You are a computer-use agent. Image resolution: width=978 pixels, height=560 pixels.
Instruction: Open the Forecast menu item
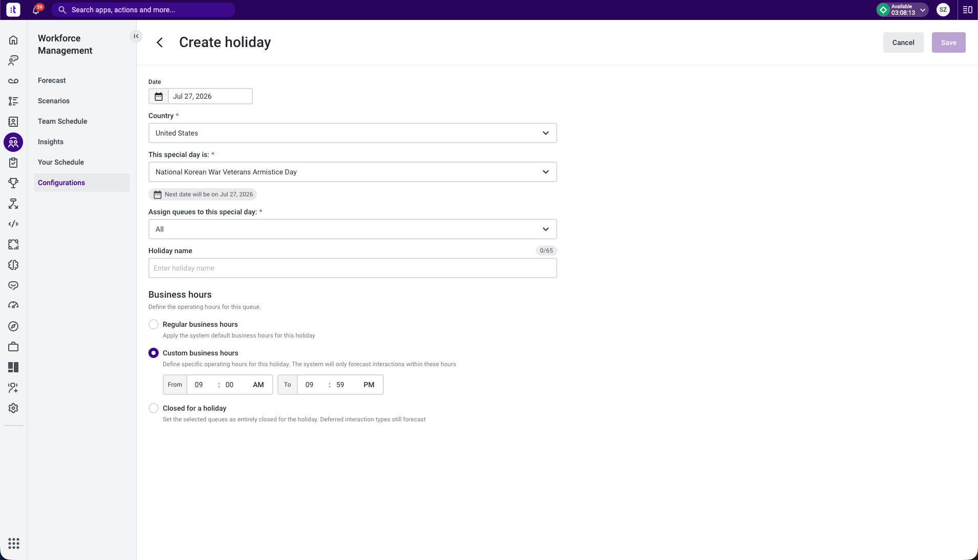(52, 80)
